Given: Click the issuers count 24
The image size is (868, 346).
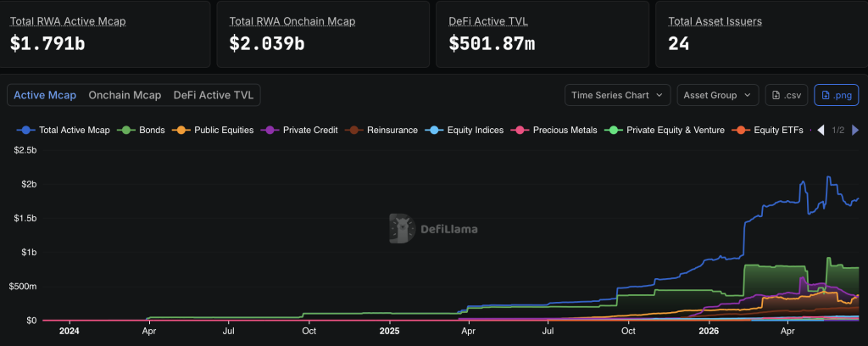Looking at the screenshot, I should pos(679,44).
